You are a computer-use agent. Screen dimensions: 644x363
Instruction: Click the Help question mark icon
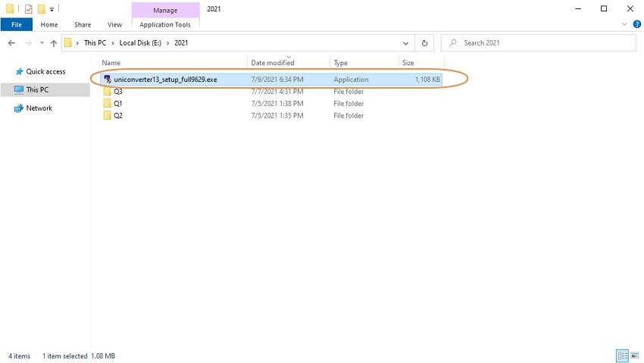click(x=636, y=24)
